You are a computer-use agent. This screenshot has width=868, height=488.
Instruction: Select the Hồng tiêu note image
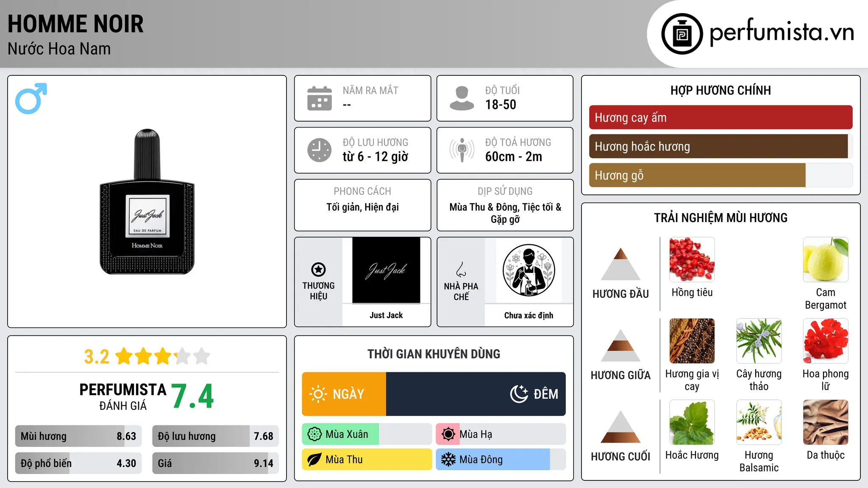click(x=692, y=260)
